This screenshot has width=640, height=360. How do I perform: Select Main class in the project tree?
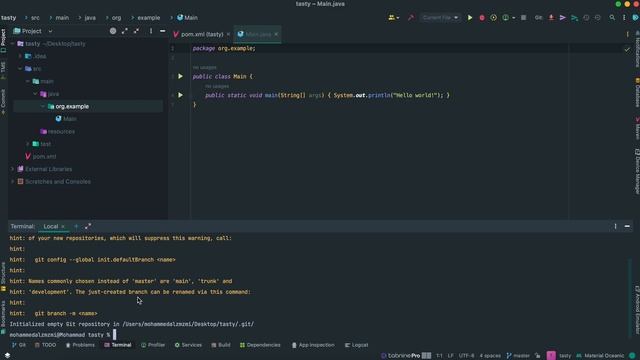66,119
